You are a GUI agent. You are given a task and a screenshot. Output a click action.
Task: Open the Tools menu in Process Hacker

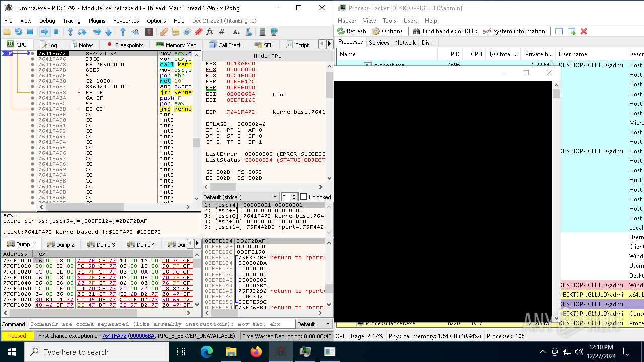coord(390,21)
